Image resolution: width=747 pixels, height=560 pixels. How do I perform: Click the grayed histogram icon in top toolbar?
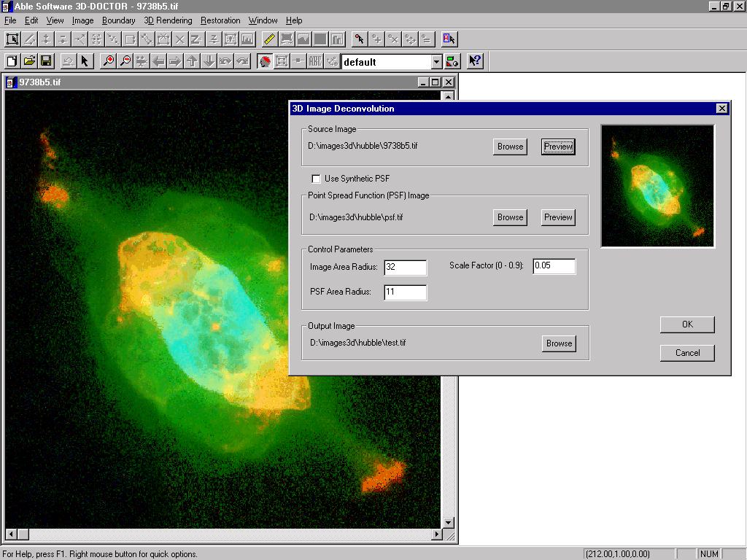click(247, 39)
